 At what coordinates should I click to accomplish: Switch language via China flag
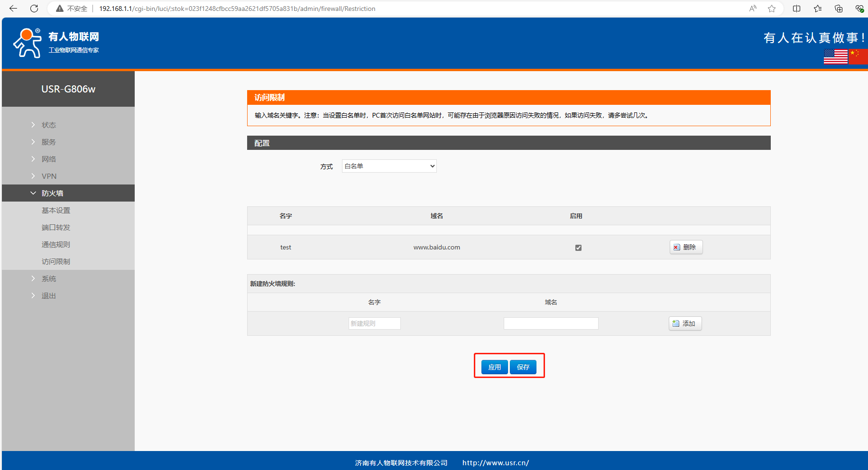[858, 56]
